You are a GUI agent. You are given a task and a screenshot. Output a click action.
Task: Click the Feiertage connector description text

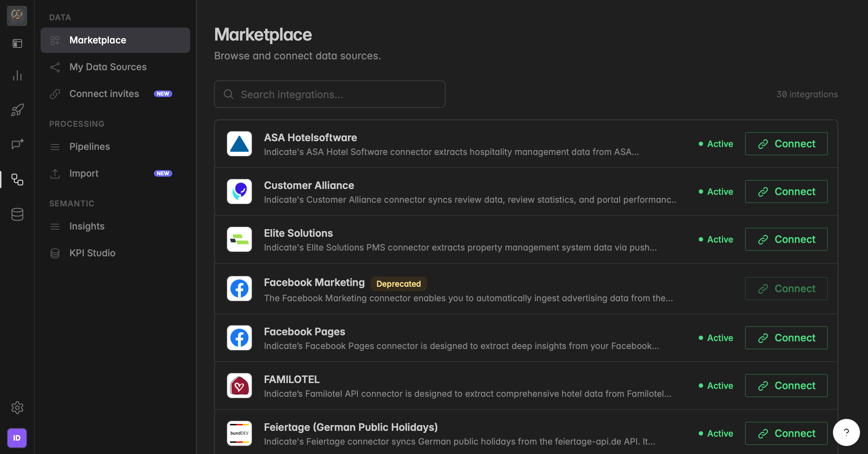pyautogui.click(x=459, y=442)
